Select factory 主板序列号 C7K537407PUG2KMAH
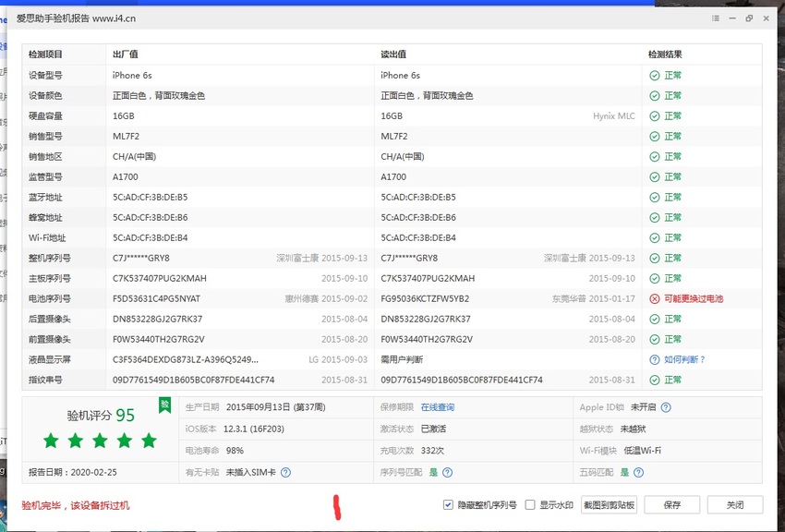The width and height of the screenshot is (785, 532). point(160,278)
